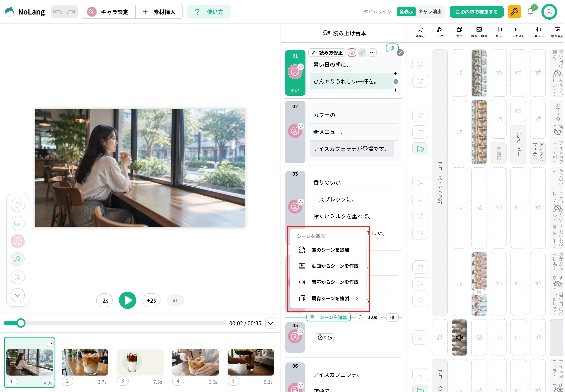Open the playback speed x1 selector
Viewport: 565px width, 392px height.
[175, 300]
